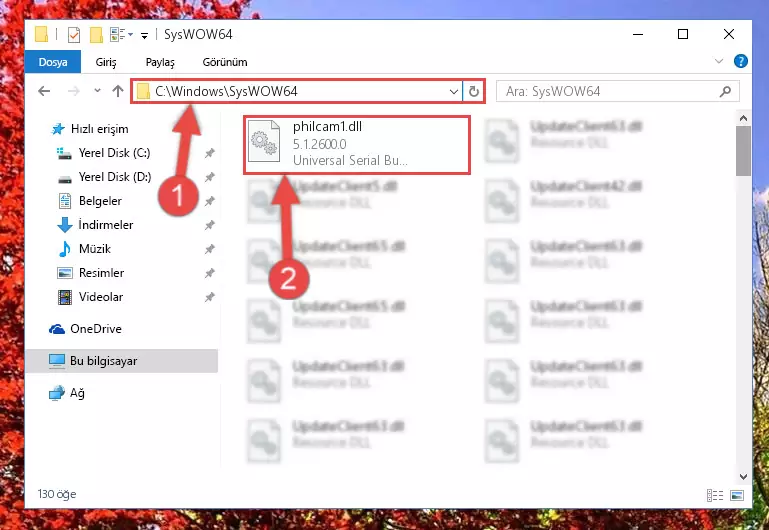The height and width of the screenshot is (530, 769).
Task: Go back with the left arrow
Action: (x=45, y=91)
